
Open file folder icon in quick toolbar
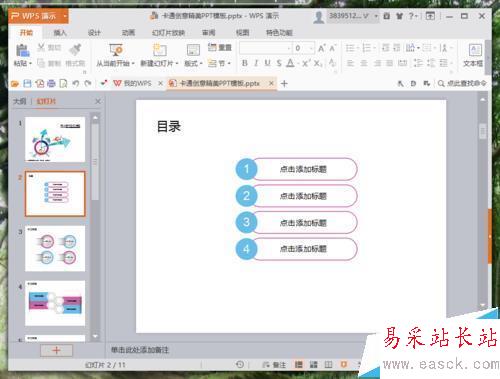(x=15, y=84)
